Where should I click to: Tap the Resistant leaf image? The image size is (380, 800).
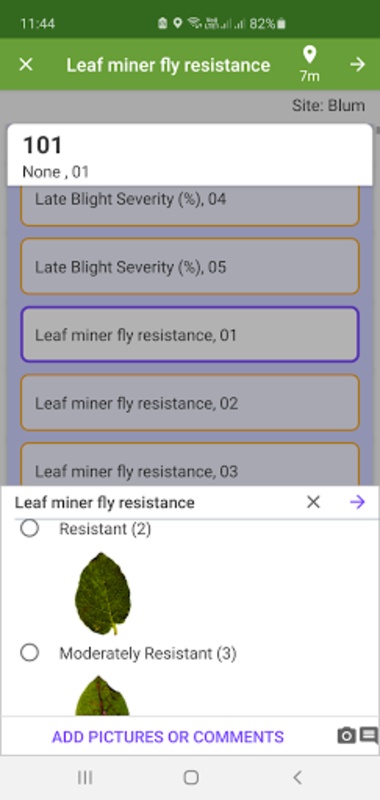[x=103, y=593]
